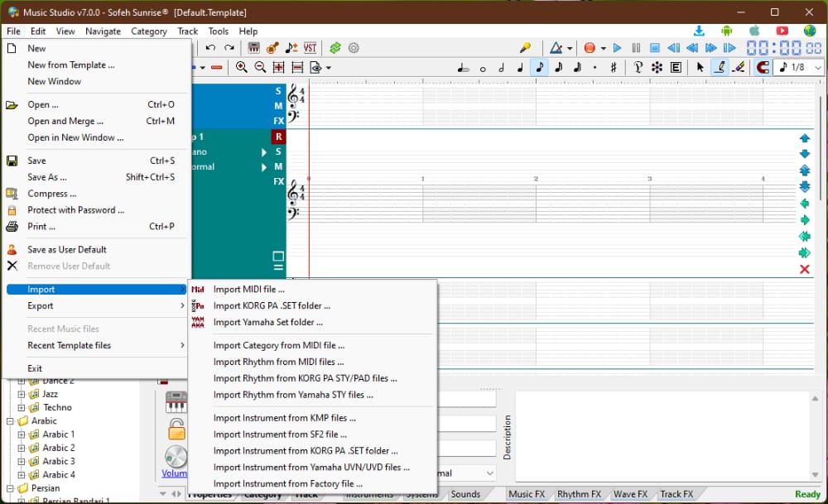Click the metronome icon
Image resolution: width=828 pixels, height=504 pixels.
point(556,48)
